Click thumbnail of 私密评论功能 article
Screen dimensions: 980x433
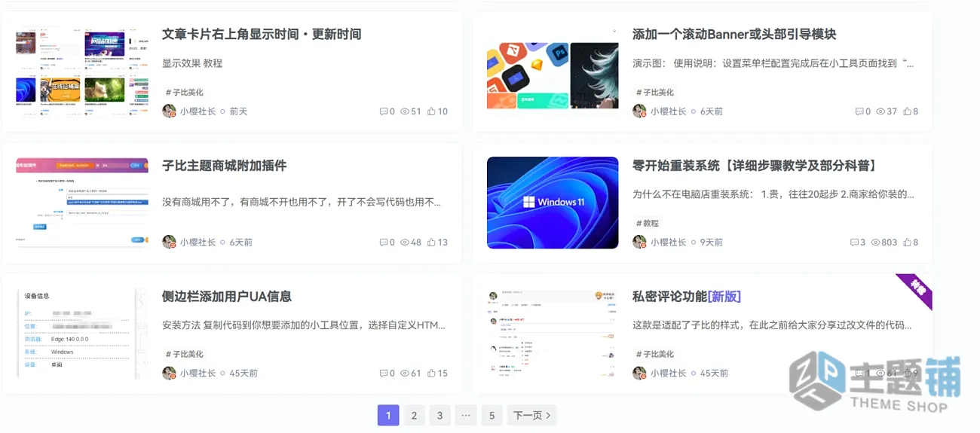553,334
